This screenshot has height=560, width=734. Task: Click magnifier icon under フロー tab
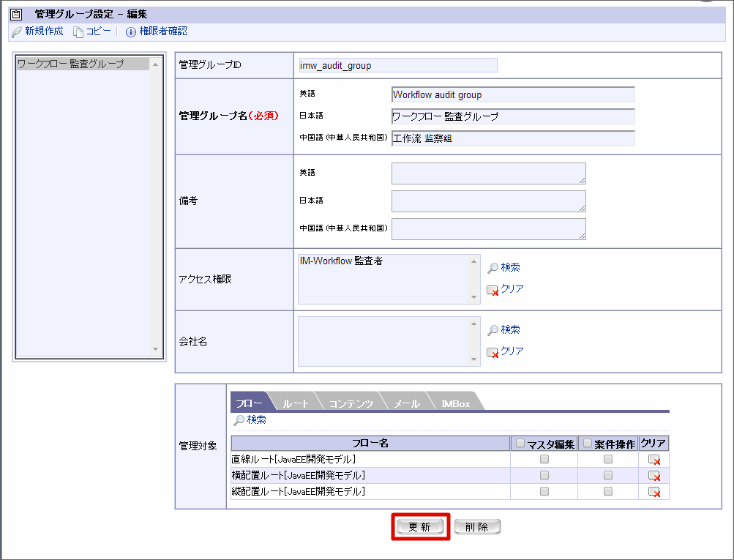click(239, 420)
